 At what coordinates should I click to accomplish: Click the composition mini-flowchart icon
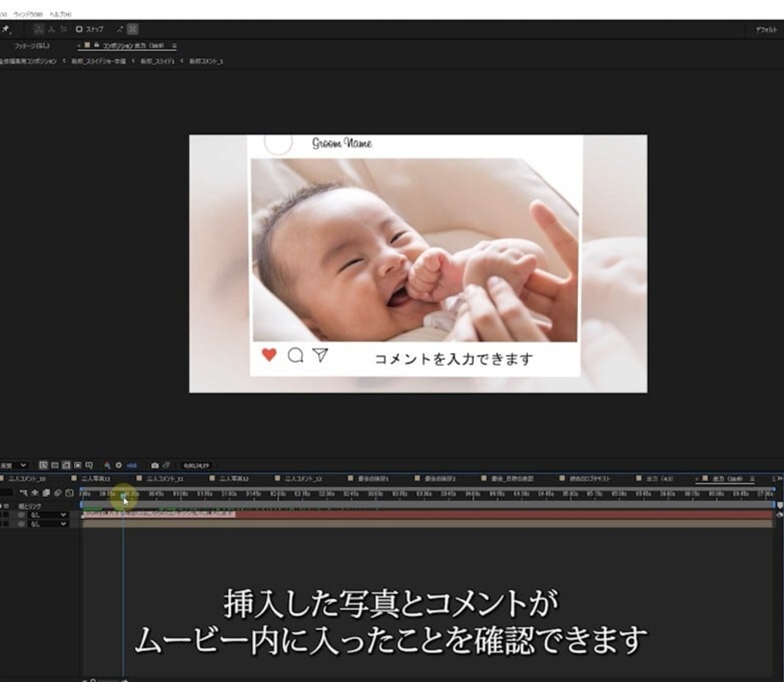24,493
